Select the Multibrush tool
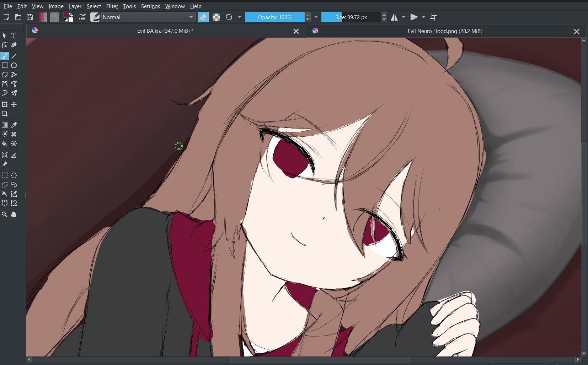Screen dimensions: 588x365 (14, 93)
